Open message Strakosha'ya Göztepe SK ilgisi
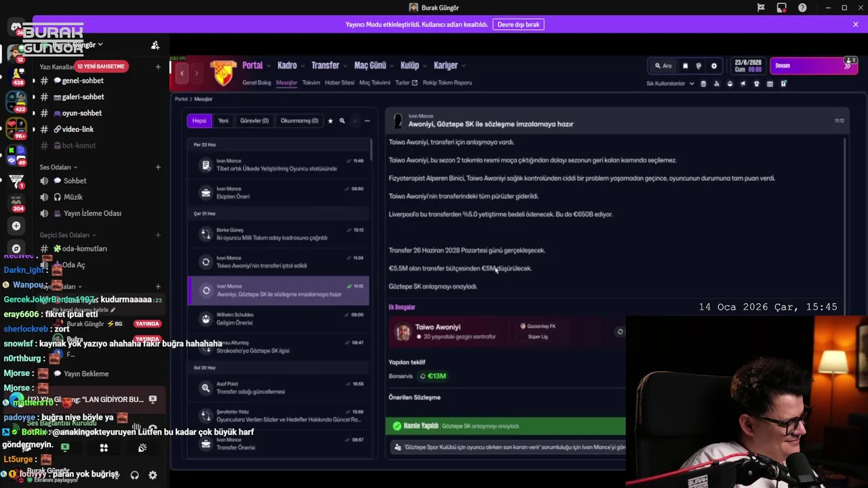The height and width of the screenshot is (488, 868). pyautogui.click(x=279, y=346)
